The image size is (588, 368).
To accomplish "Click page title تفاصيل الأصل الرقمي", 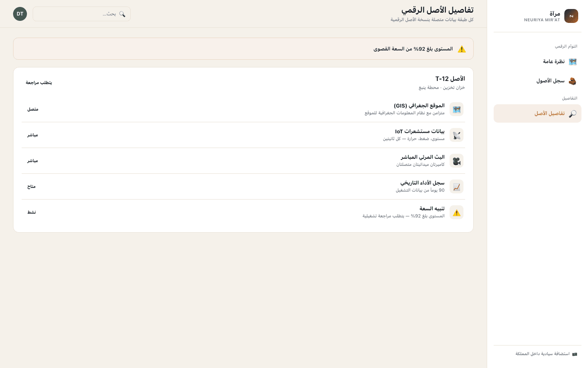I will point(437,10).
